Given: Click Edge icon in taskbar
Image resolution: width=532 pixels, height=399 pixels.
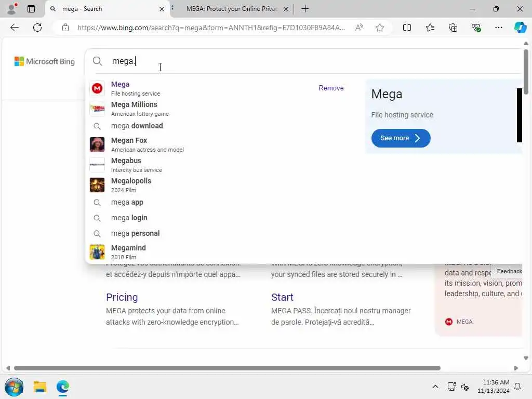Looking at the screenshot, I should click(x=63, y=387).
